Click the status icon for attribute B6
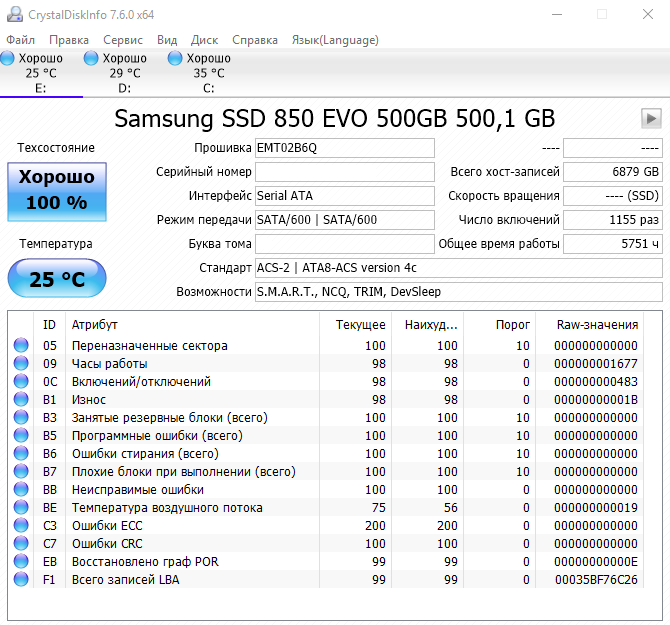The width and height of the screenshot is (670, 625). coord(21,453)
